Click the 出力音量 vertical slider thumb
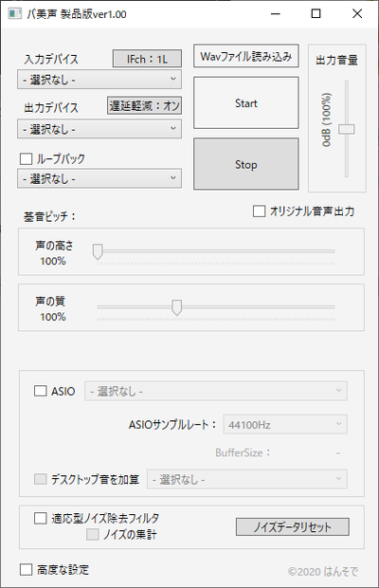 (347, 129)
